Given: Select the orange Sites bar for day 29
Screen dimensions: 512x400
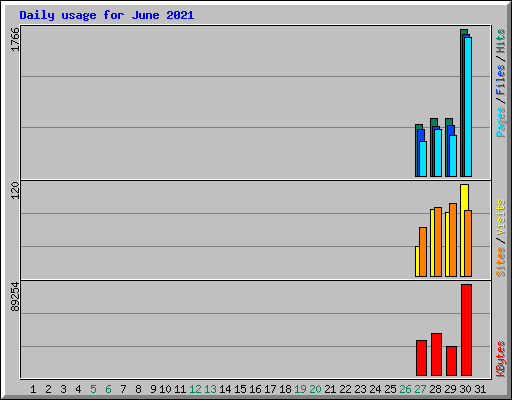Looking at the screenshot, I should 453,240.
